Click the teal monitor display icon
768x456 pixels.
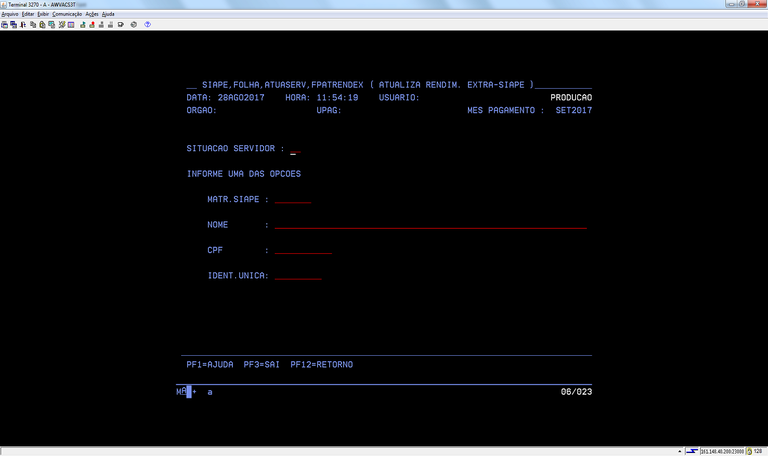click(x=51, y=24)
